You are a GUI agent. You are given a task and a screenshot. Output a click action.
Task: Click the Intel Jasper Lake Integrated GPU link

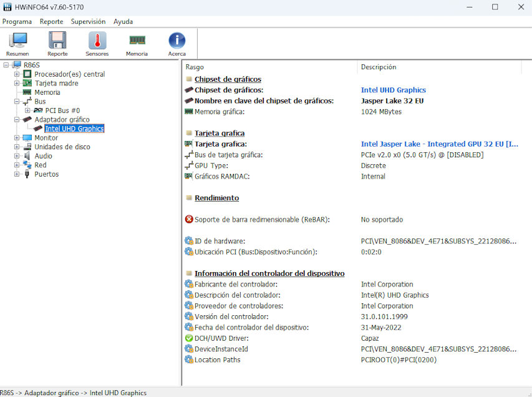click(439, 144)
